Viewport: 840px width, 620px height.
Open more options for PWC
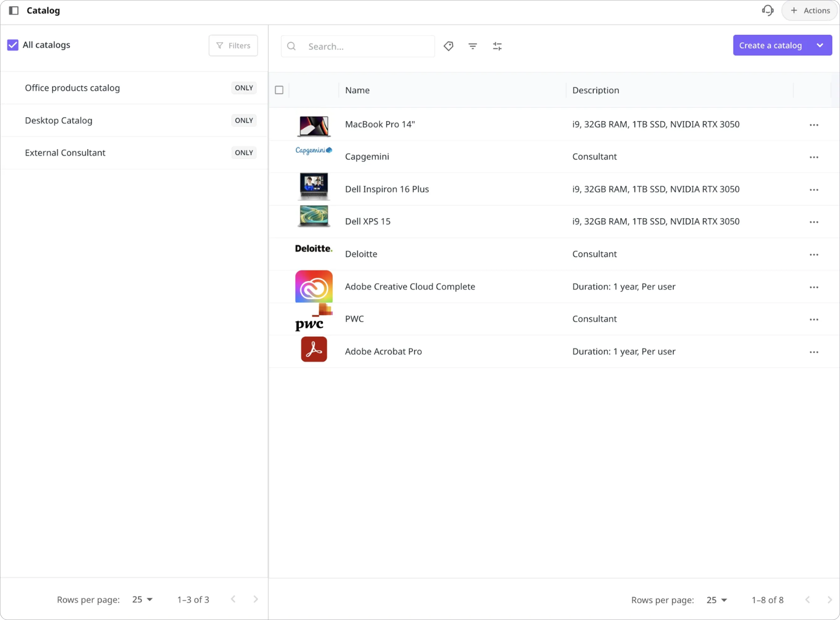[814, 320]
